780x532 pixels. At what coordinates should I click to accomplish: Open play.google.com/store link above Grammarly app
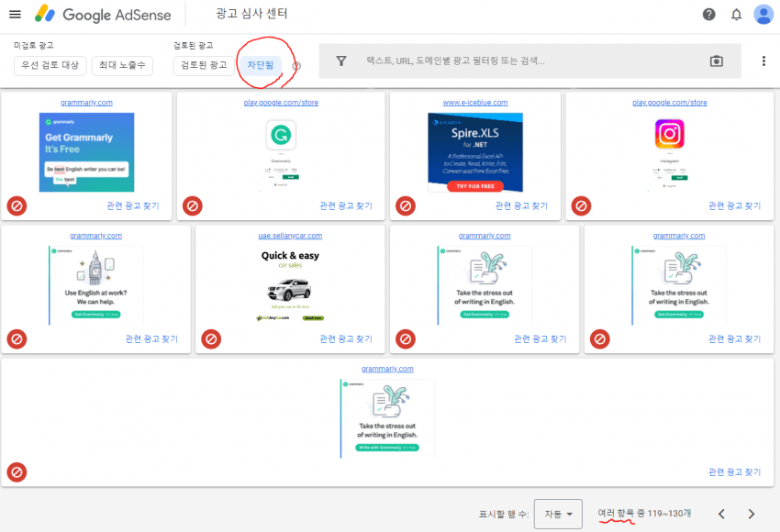click(281, 103)
